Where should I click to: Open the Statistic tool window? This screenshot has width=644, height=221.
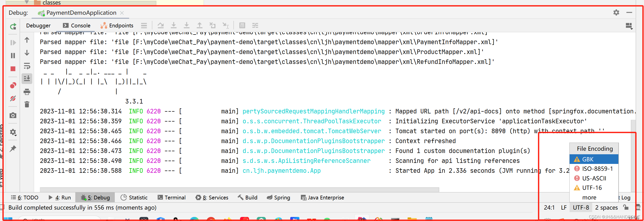click(x=134, y=197)
